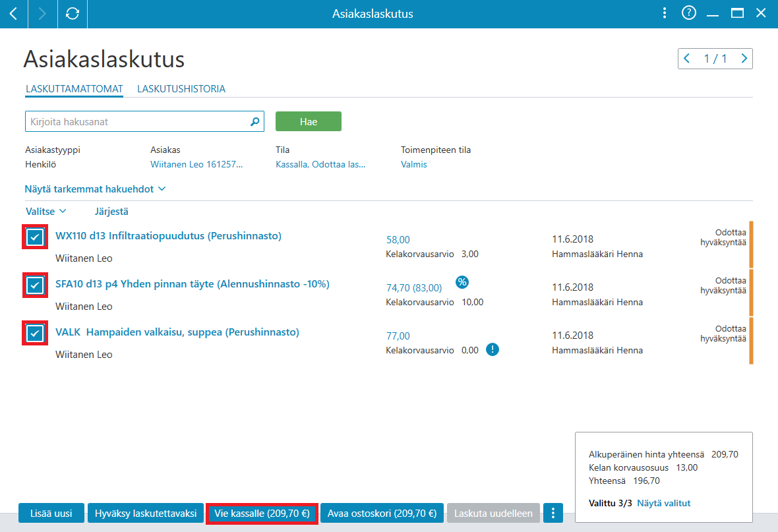
Task: Open the Tila filter Kassalla, Odottaa las...
Action: [320, 164]
